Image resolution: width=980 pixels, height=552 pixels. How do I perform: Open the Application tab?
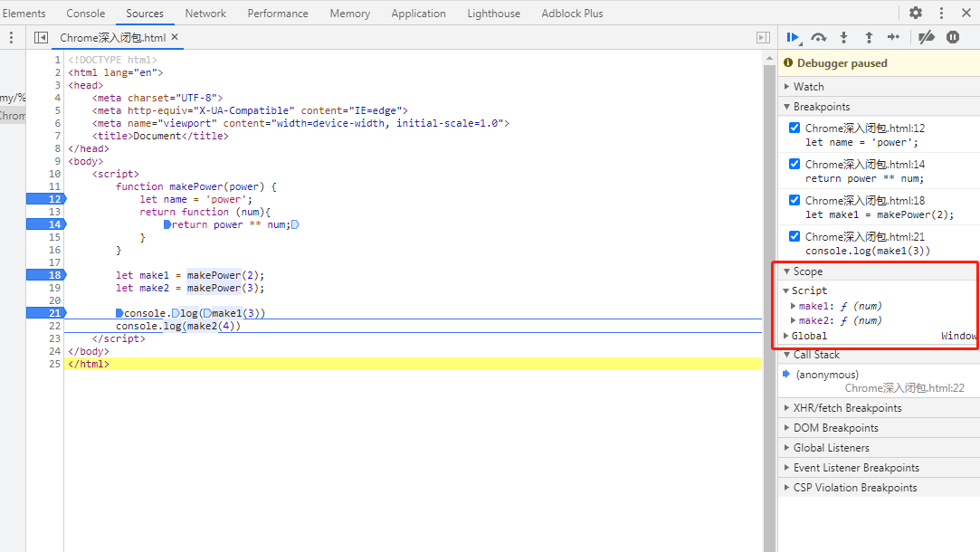click(418, 14)
